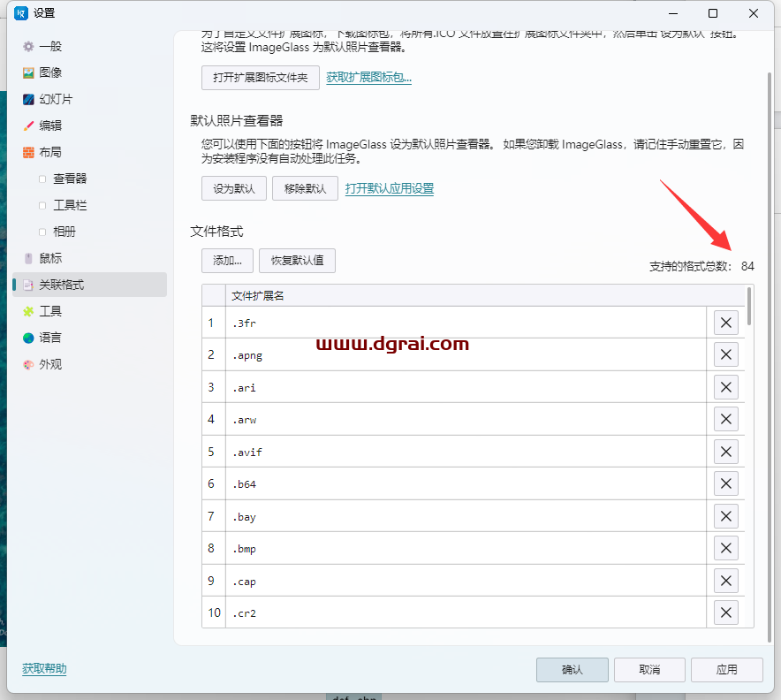Select the .3fr extension cell
781x700 pixels.
pos(466,323)
